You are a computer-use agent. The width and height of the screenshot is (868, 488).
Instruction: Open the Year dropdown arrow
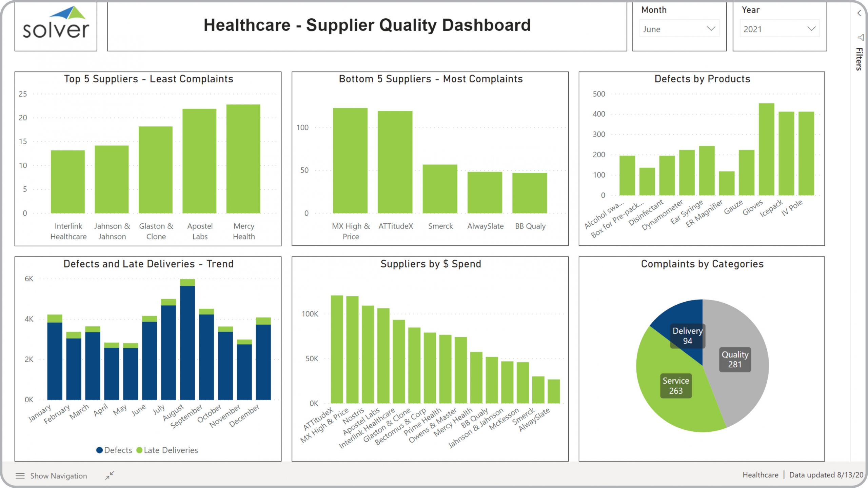click(x=811, y=29)
